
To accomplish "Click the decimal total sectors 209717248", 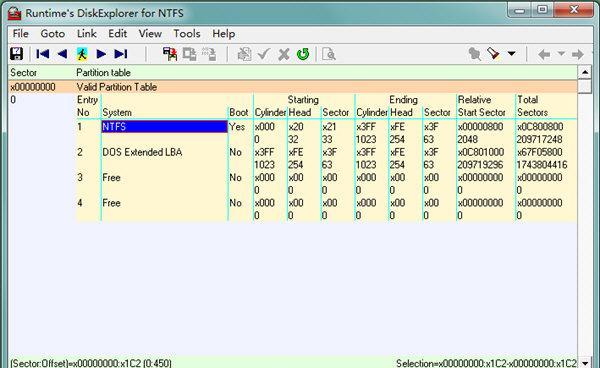I will pyautogui.click(x=540, y=139).
